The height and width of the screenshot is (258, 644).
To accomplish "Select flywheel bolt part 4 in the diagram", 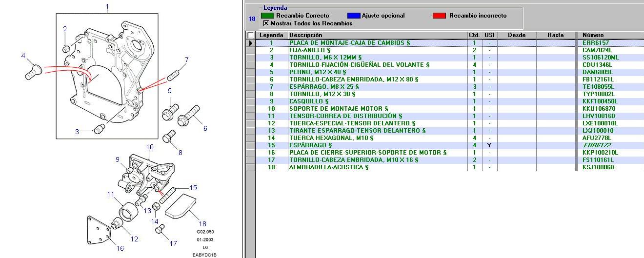I will pos(33,72).
